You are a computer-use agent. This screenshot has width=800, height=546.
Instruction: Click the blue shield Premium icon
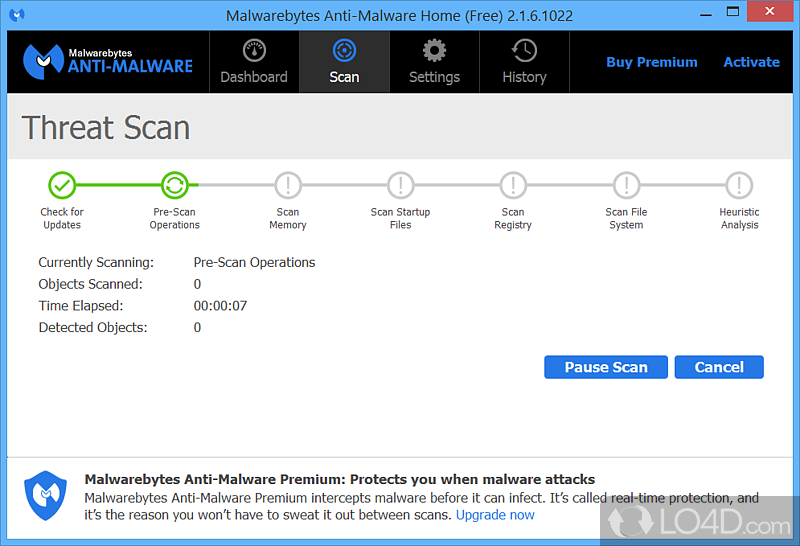click(46, 497)
